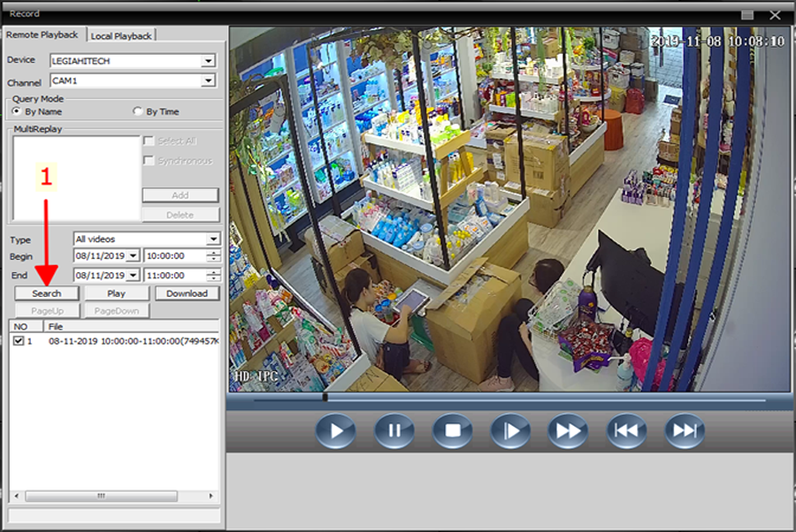Click Begin time field 10:00:00
This screenshot has height=532, width=796.
176,255
